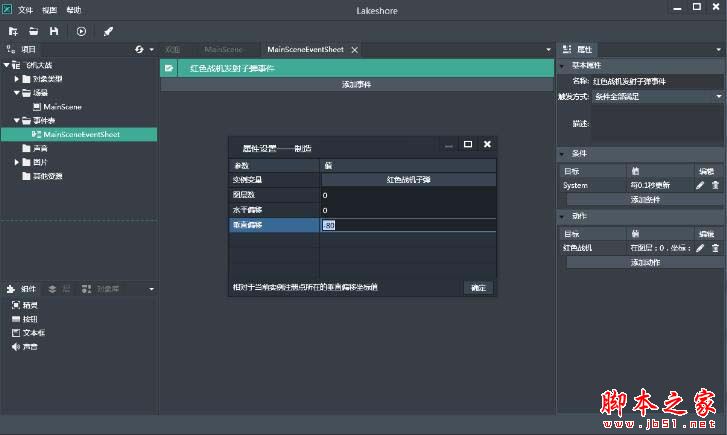Image resolution: width=727 pixels, height=435 pixels.
Task: Close the MainSceneEventSheet tab
Action: point(355,50)
